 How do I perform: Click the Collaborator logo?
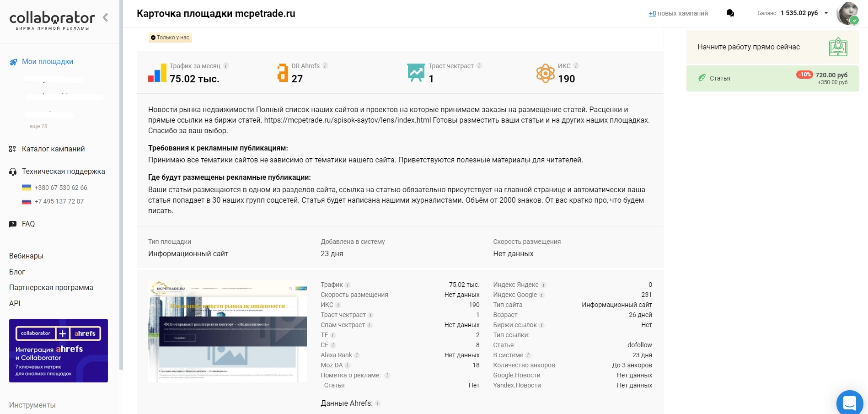pyautogui.click(x=52, y=21)
